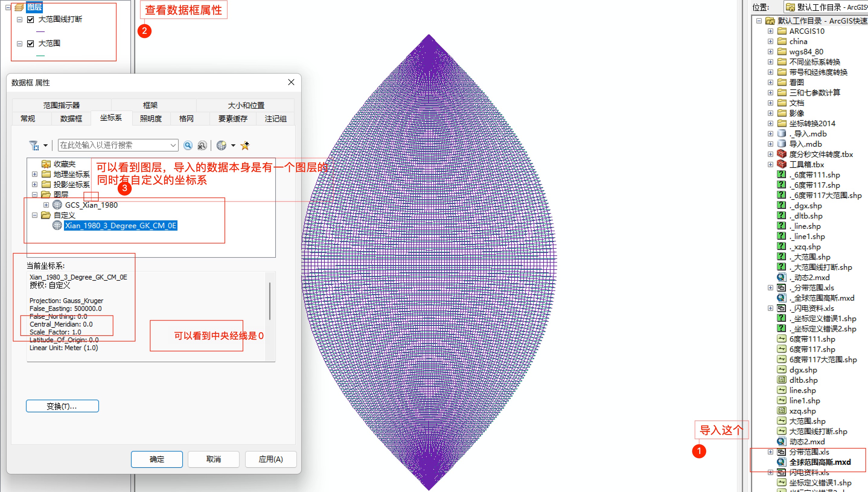
Task: Click the clear search icon
Action: click(202, 145)
